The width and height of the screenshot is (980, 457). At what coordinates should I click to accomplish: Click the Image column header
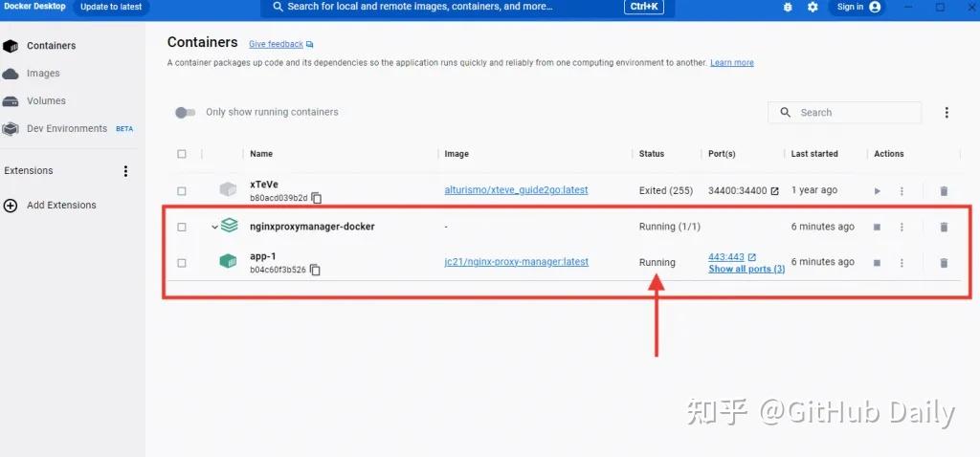point(457,154)
